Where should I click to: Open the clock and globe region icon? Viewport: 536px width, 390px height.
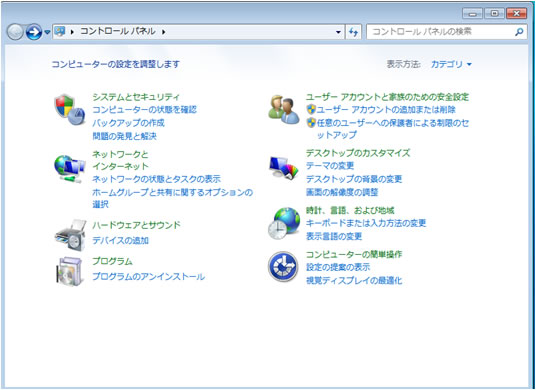(x=284, y=223)
